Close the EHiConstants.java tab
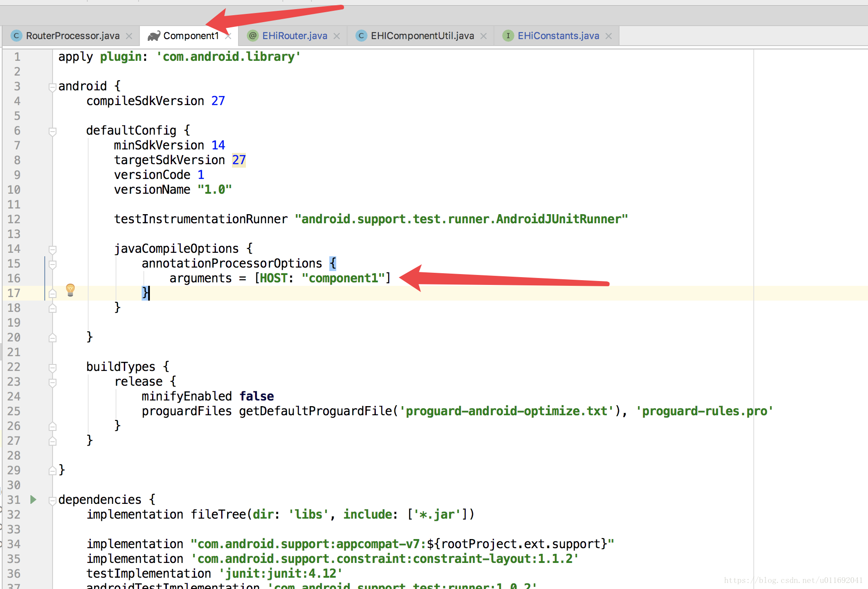 click(609, 36)
